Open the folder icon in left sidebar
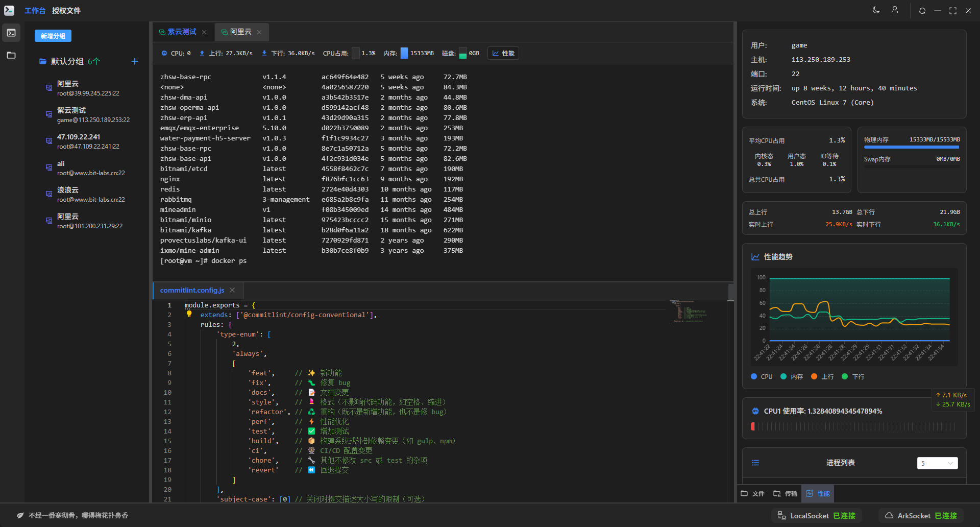 coord(11,55)
